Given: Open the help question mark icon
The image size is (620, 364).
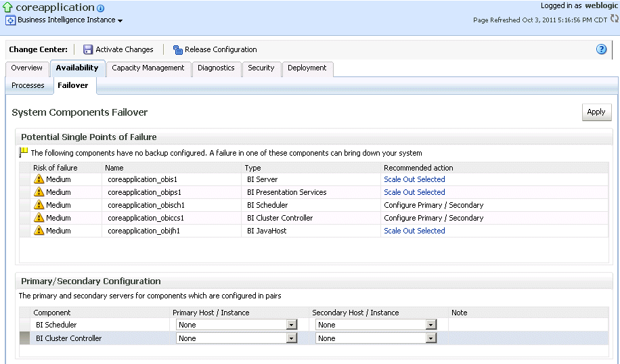Looking at the screenshot, I should point(601,49).
